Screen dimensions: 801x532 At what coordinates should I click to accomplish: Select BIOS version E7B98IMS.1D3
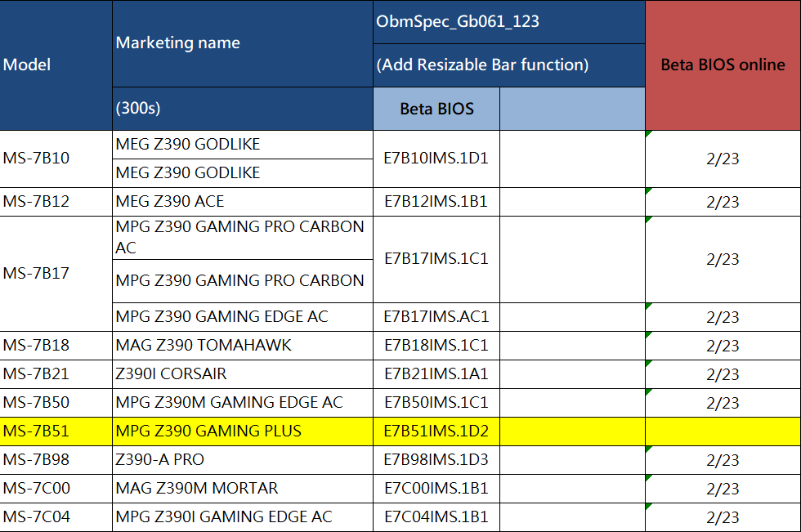[x=436, y=460]
